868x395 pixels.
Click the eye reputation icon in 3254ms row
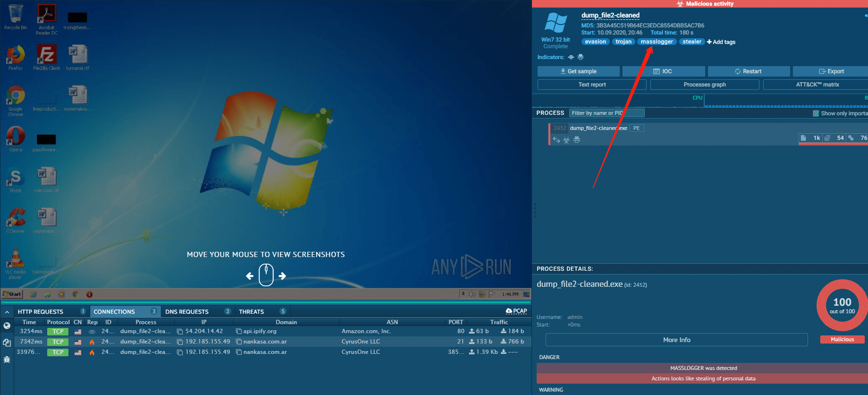[92, 332]
